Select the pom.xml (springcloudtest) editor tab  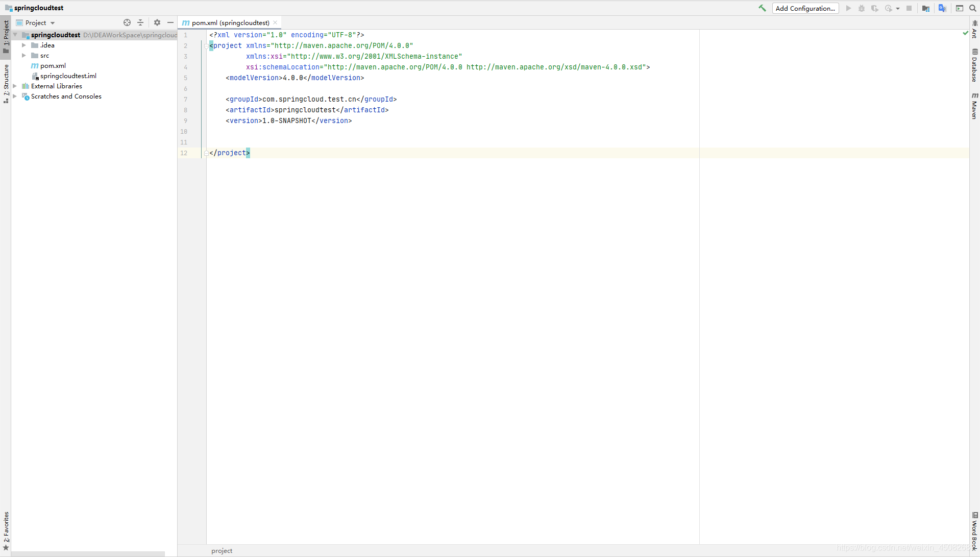230,22
